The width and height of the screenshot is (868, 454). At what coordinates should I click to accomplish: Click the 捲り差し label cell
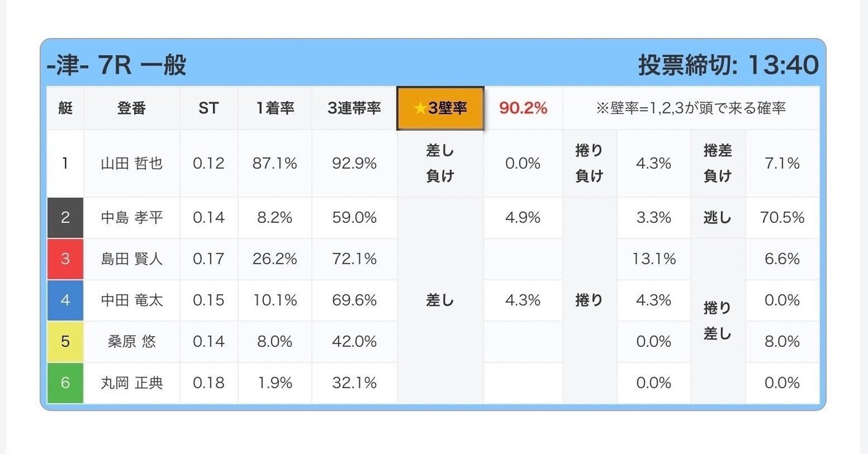point(717,321)
